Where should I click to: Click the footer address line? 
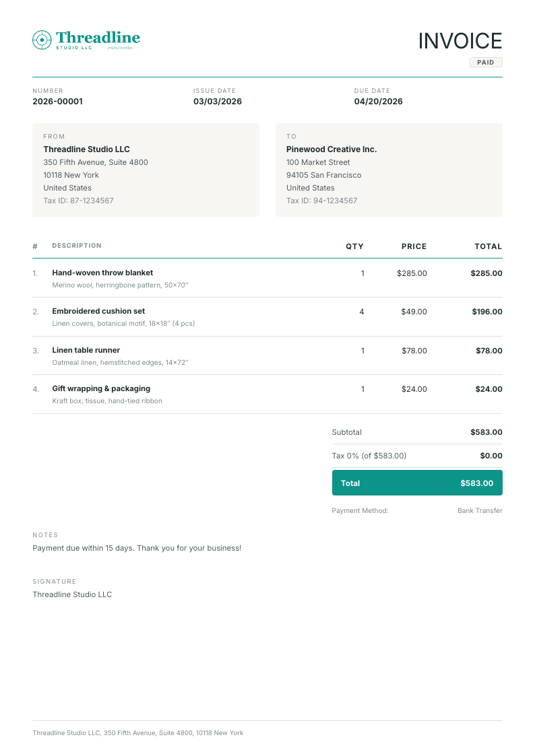coord(138,733)
